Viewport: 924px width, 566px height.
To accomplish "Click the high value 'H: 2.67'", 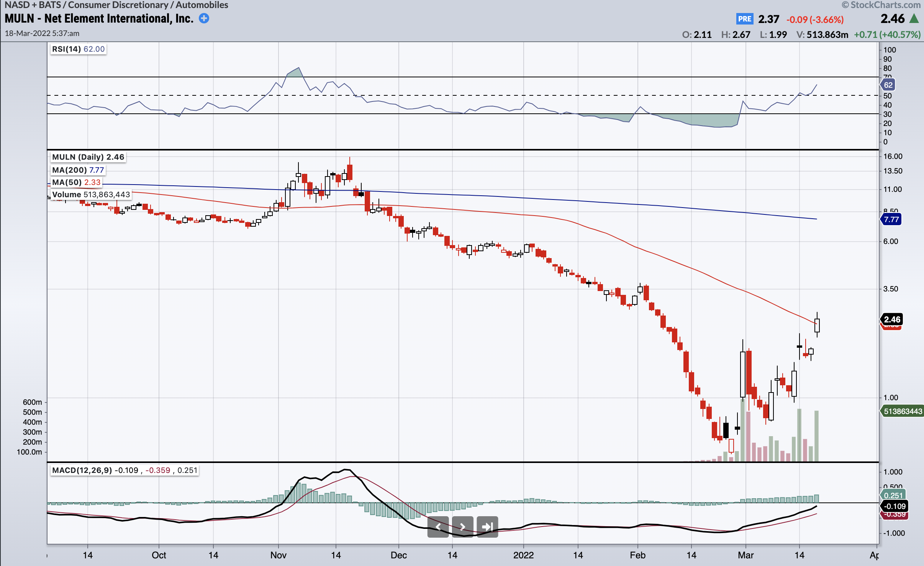I will tap(736, 35).
